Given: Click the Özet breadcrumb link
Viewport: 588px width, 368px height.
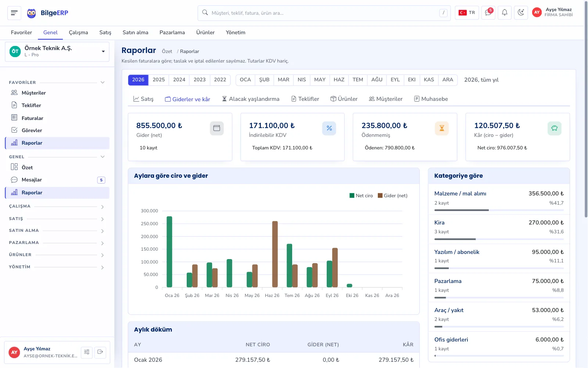Looking at the screenshot, I should point(167,52).
